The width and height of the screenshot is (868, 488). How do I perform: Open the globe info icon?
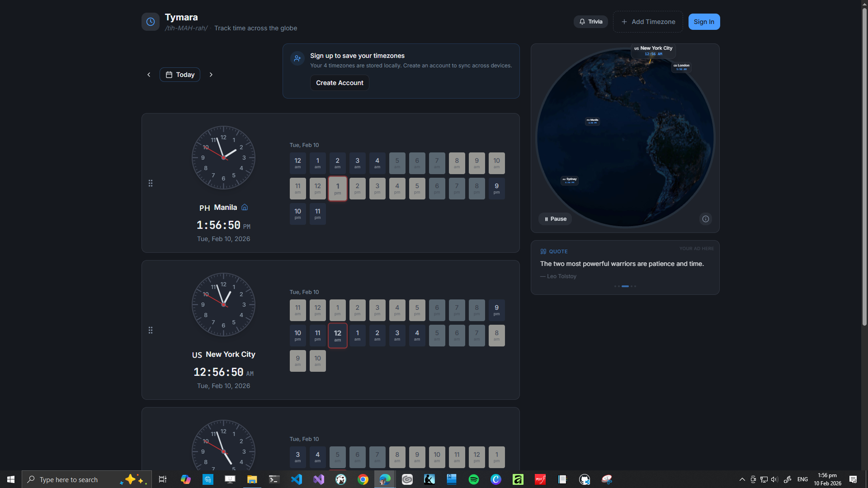coord(705,219)
